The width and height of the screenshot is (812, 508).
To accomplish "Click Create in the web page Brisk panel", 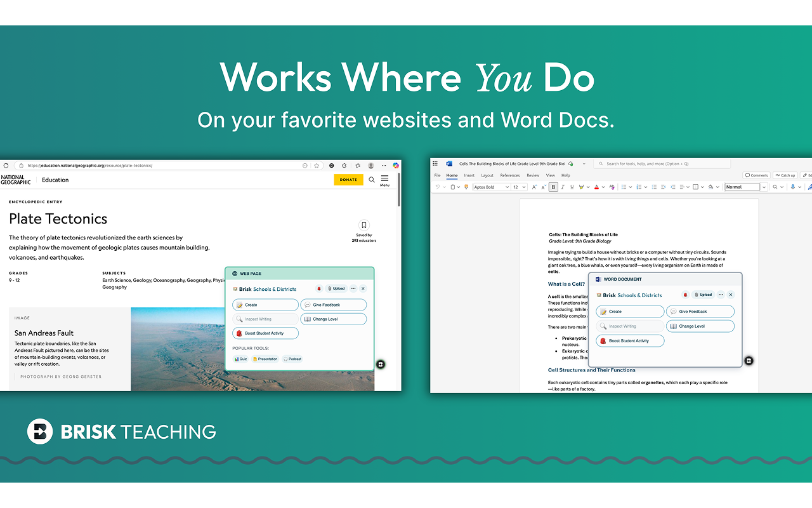I will click(265, 305).
